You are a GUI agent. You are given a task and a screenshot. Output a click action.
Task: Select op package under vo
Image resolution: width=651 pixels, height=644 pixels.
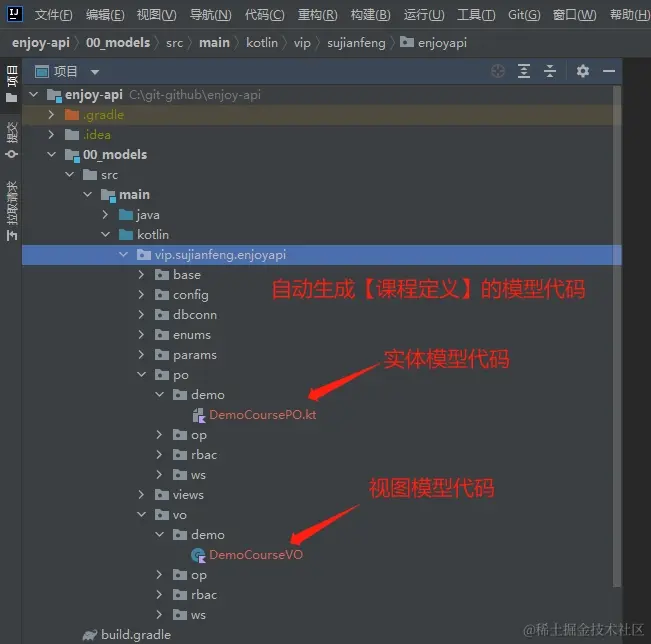click(x=322, y=575)
